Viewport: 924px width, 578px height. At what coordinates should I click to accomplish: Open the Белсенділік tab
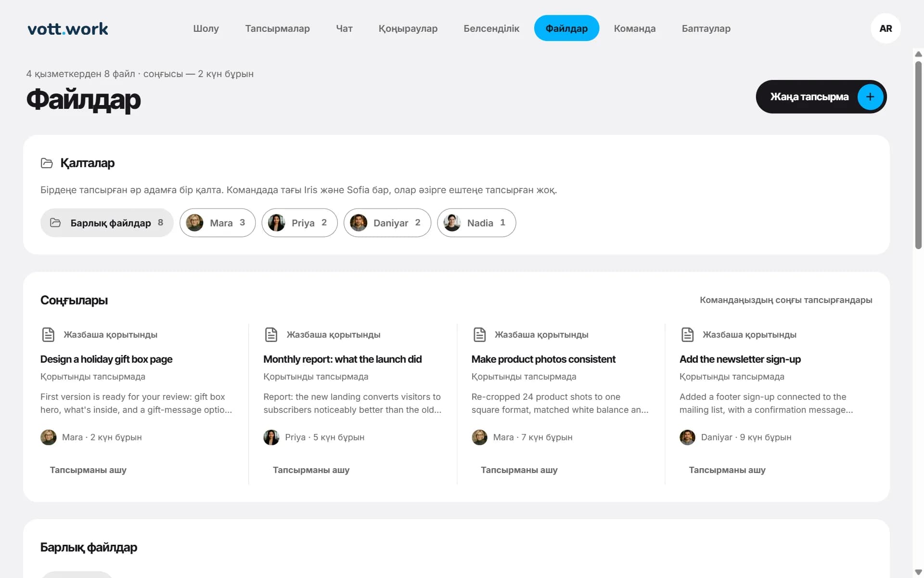tap(491, 28)
